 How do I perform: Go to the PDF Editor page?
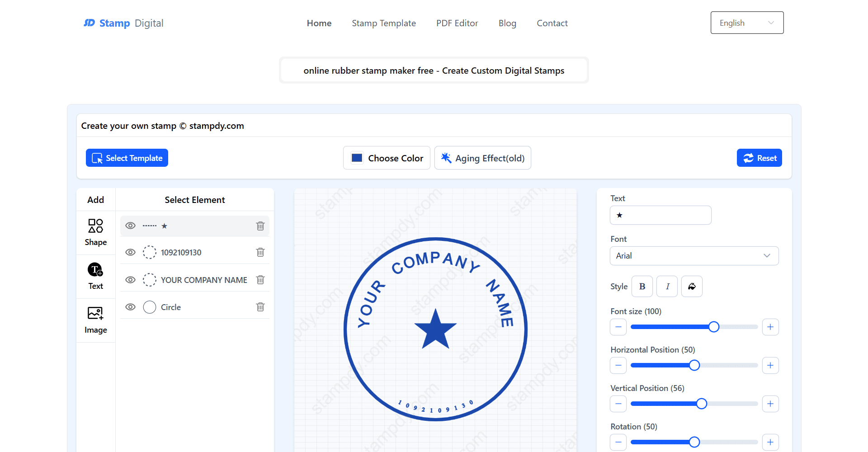pyautogui.click(x=457, y=23)
